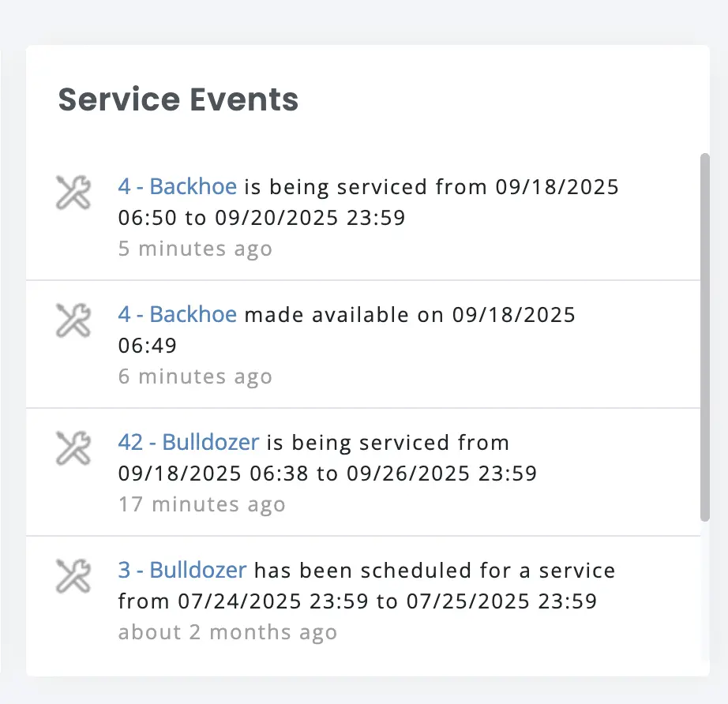This screenshot has height=704, width=728.
Task: Click the 17 minutes ago timestamp
Action: (x=201, y=504)
